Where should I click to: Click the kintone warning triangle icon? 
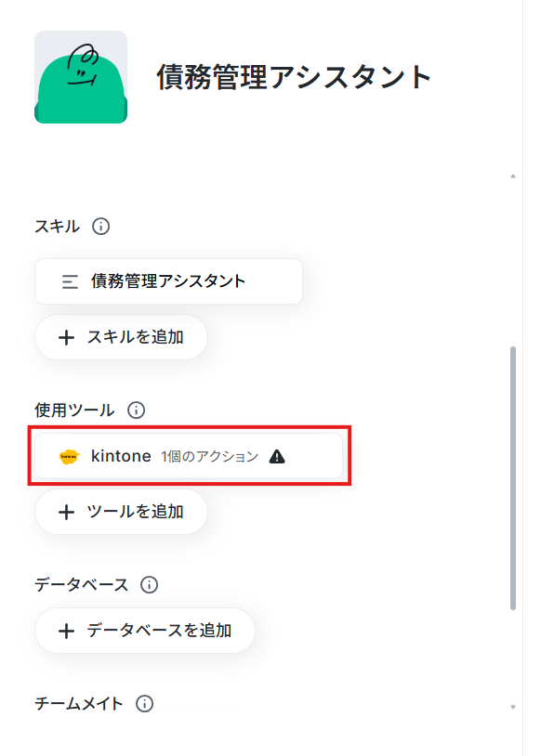(x=277, y=456)
